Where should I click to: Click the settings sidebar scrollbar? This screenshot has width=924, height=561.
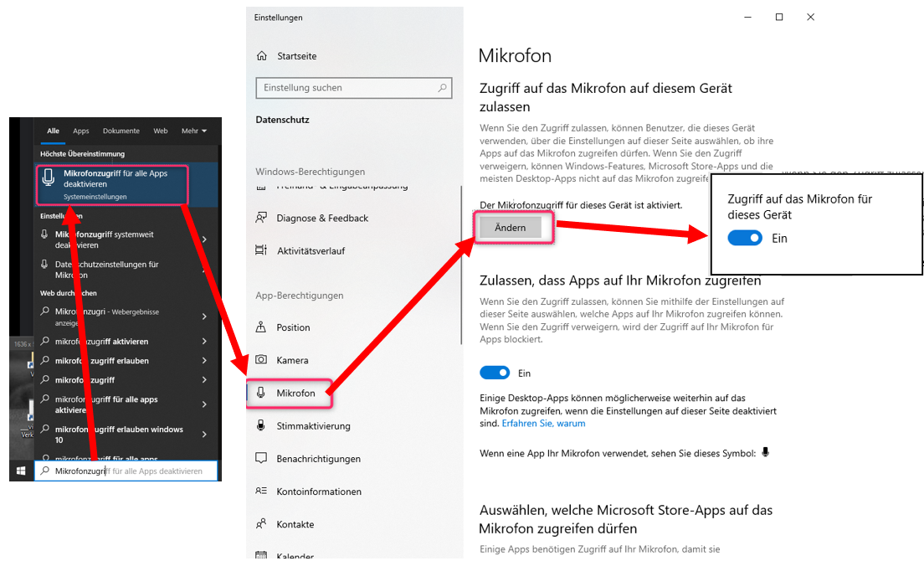[x=461, y=265]
